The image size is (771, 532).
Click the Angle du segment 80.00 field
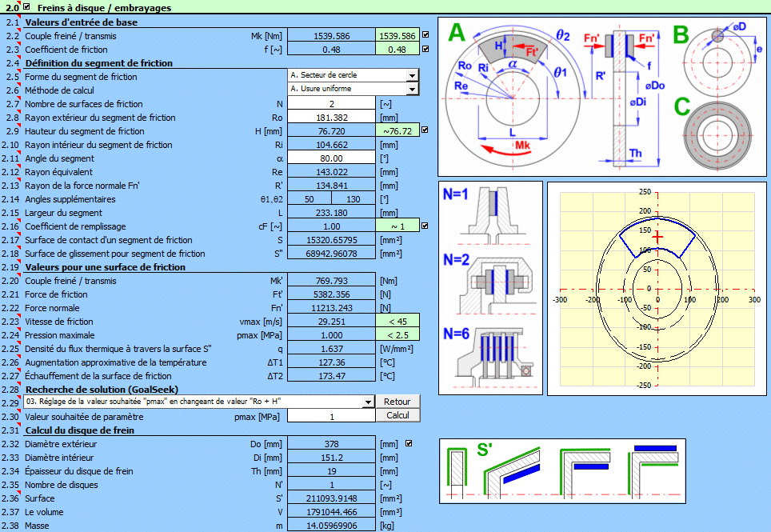(x=331, y=158)
